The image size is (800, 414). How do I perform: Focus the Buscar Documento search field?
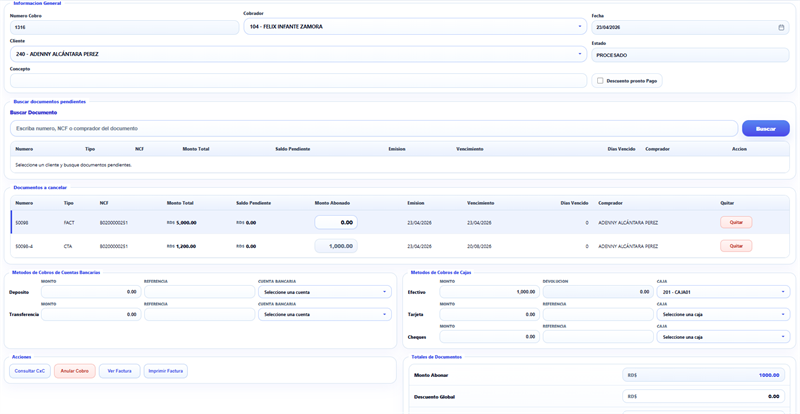(373, 128)
